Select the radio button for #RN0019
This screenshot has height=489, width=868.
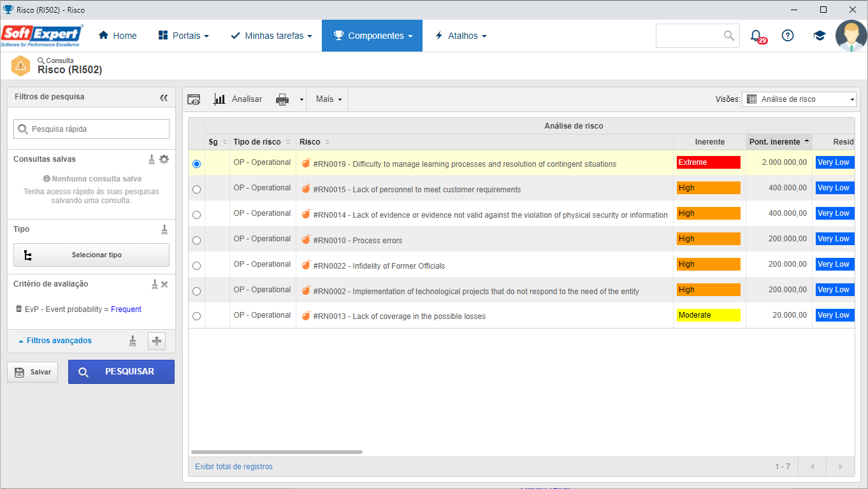click(x=196, y=164)
